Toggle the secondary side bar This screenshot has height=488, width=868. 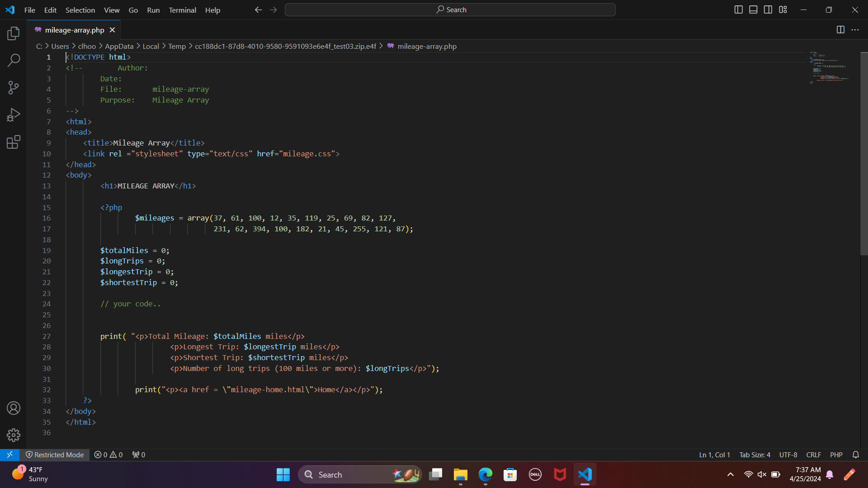[768, 9]
